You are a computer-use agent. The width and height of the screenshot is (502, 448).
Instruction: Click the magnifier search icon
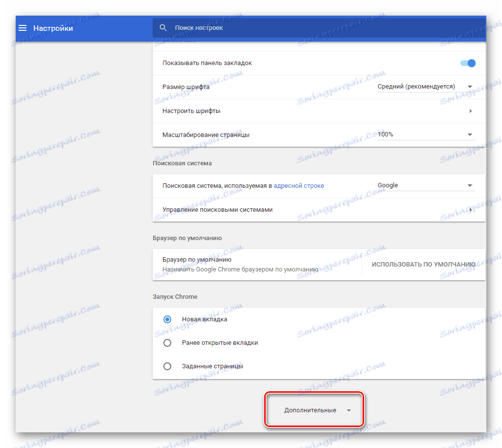coord(163,28)
